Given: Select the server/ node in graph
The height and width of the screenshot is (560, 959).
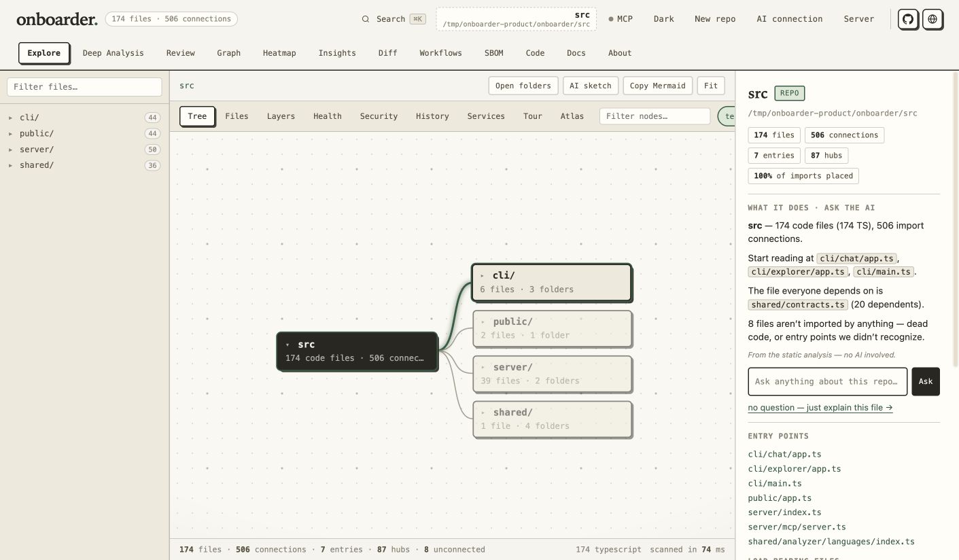Looking at the screenshot, I should 553,374.
